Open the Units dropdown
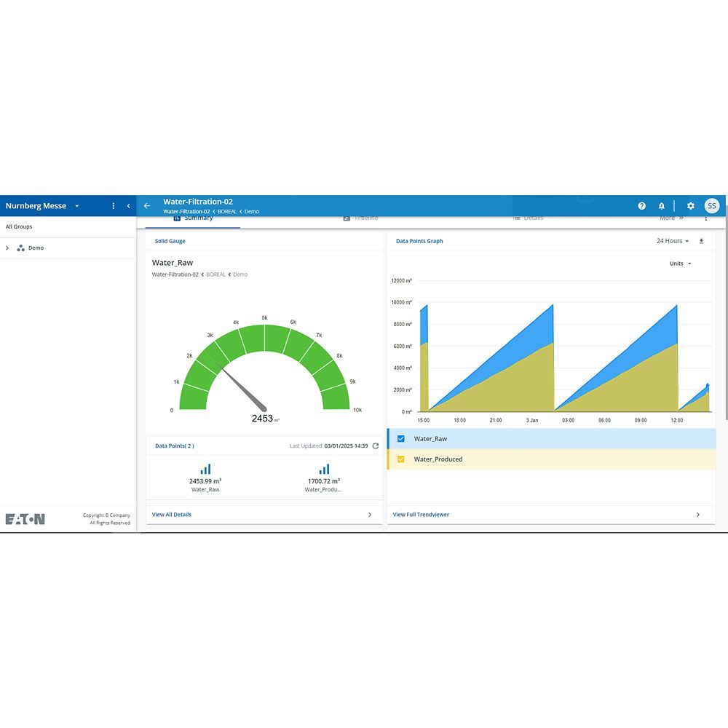This screenshot has width=728, height=728. point(680,264)
